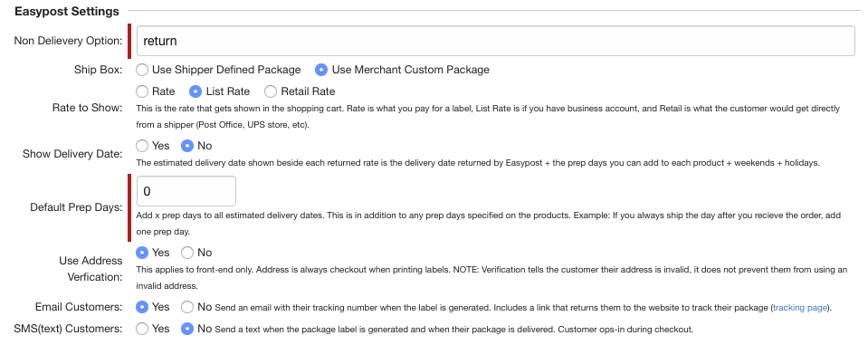Select No for Email Customers

[187, 307]
